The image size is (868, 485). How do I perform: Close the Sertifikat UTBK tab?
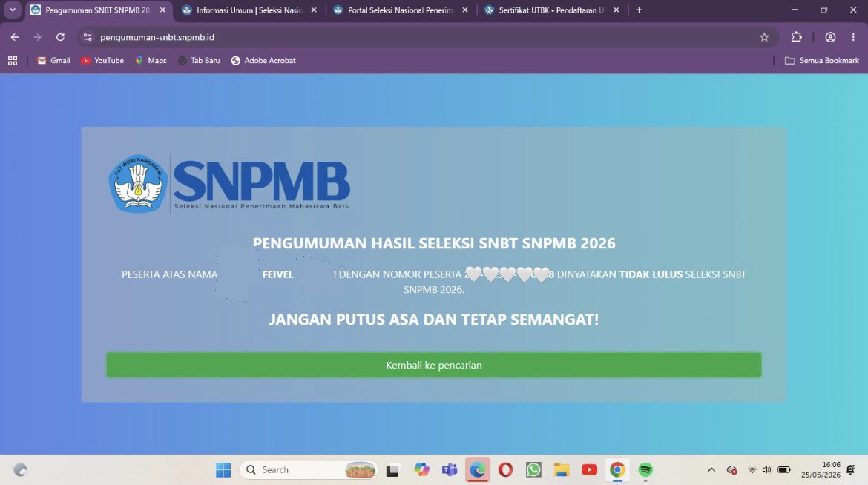(x=616, y=10)
